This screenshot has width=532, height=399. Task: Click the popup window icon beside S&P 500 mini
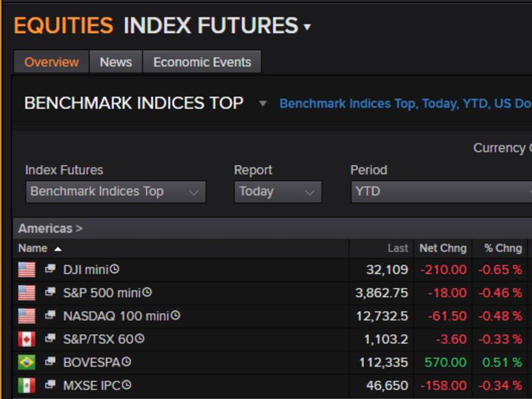tap(51, 293)
